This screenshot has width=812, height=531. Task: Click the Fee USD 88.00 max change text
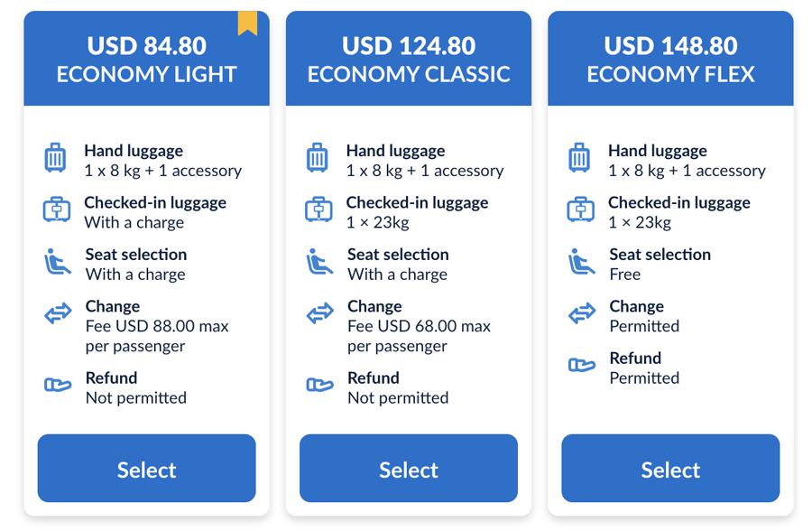[157, 336]
